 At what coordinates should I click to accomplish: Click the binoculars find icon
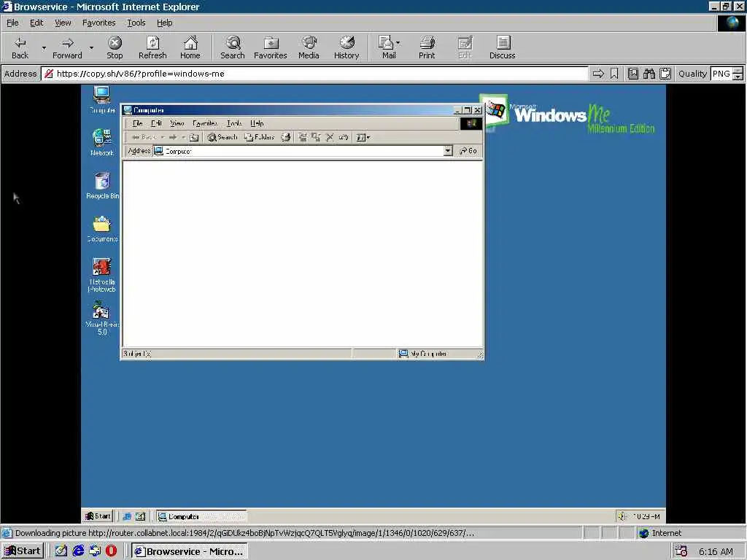click(x=649, y=74)
